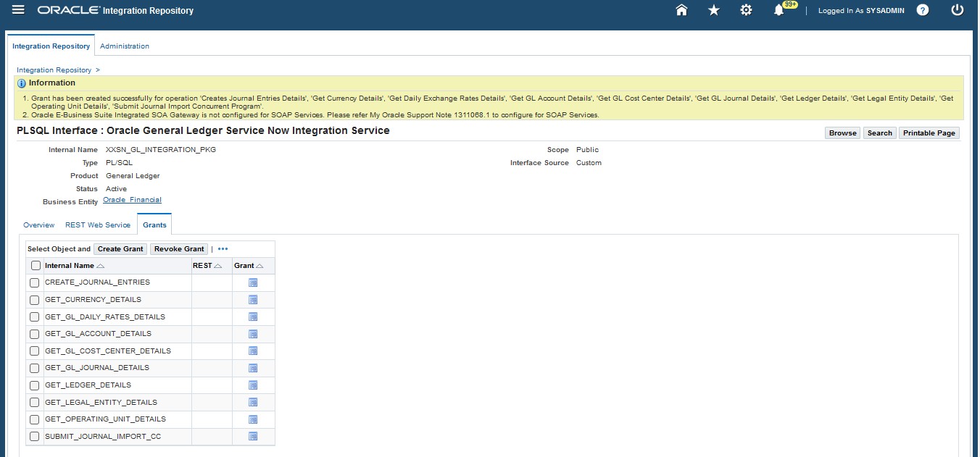
Task: Click the XXSN_GL_INTEGRATION_PKG internal name text
Action: tap(161, 150)
